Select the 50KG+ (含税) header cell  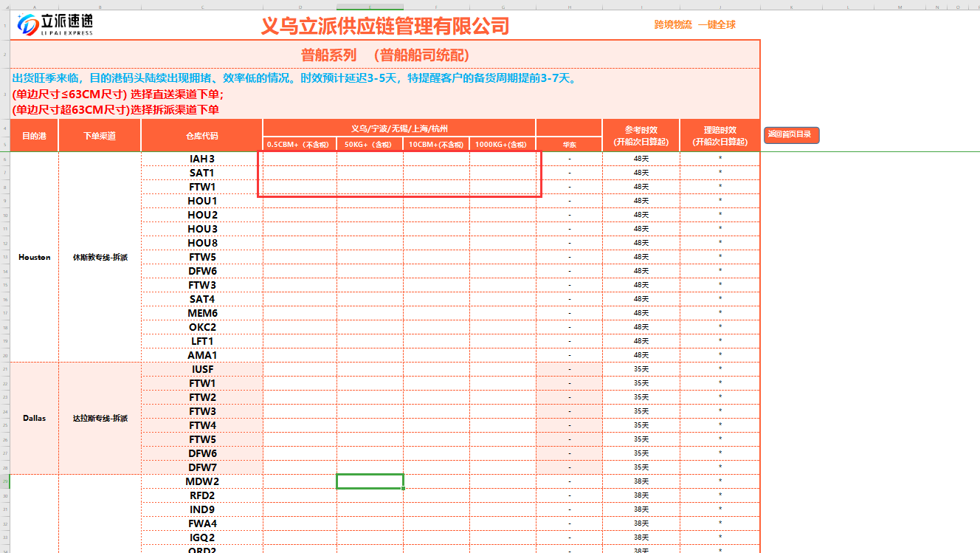[369, 145]
